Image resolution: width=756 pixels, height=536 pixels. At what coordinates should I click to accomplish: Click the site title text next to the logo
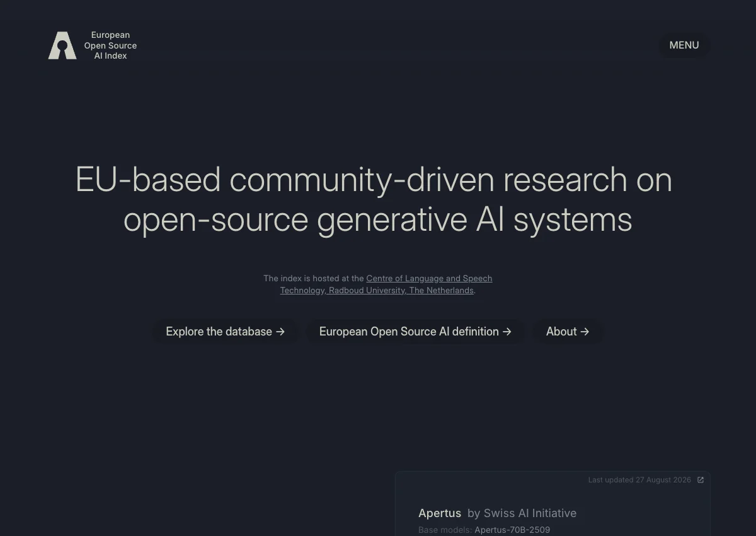pos(110,45)
